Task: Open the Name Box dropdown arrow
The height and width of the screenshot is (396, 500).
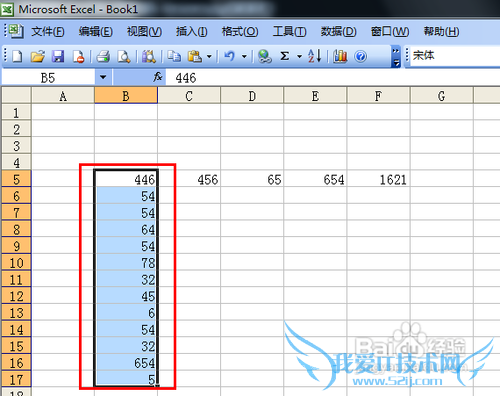Action: 103,77
